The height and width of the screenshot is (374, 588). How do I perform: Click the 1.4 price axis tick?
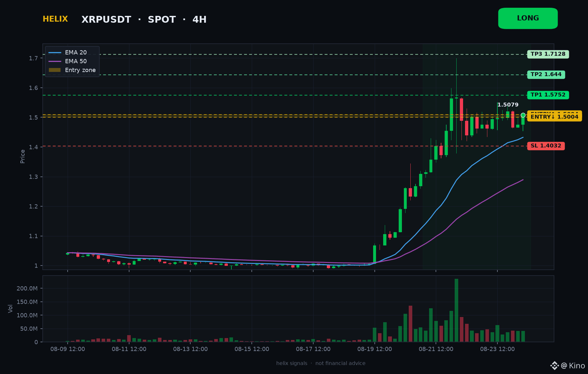[x=33, y=147]
